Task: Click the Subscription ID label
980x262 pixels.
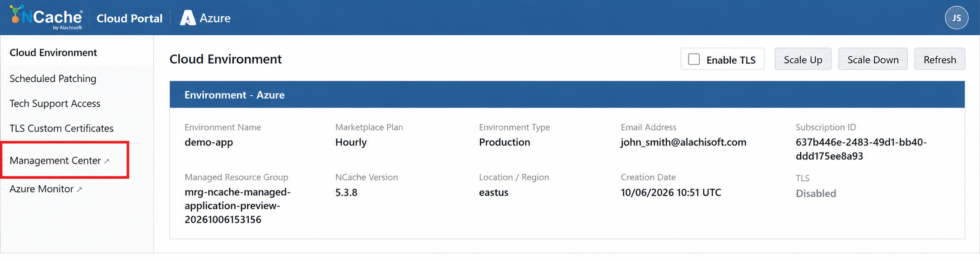Action: point(826,127)
